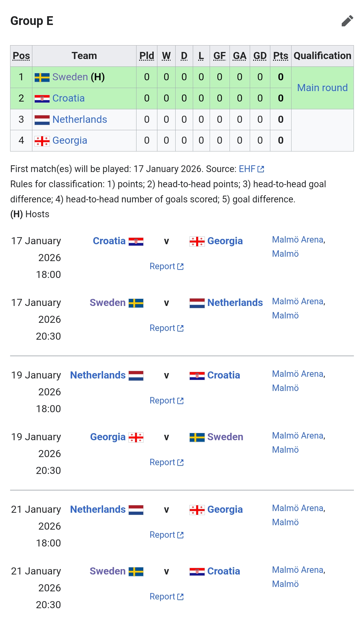Click the Georgia flag icon in the standings table
The image size is (364, 619).
pos(42,141)
